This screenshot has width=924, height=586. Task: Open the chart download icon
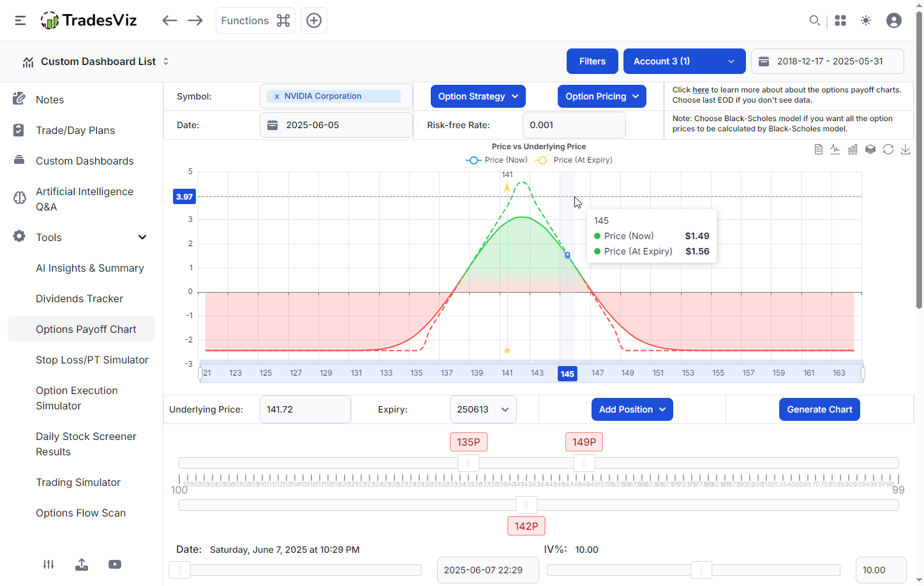tap(905, 149)
